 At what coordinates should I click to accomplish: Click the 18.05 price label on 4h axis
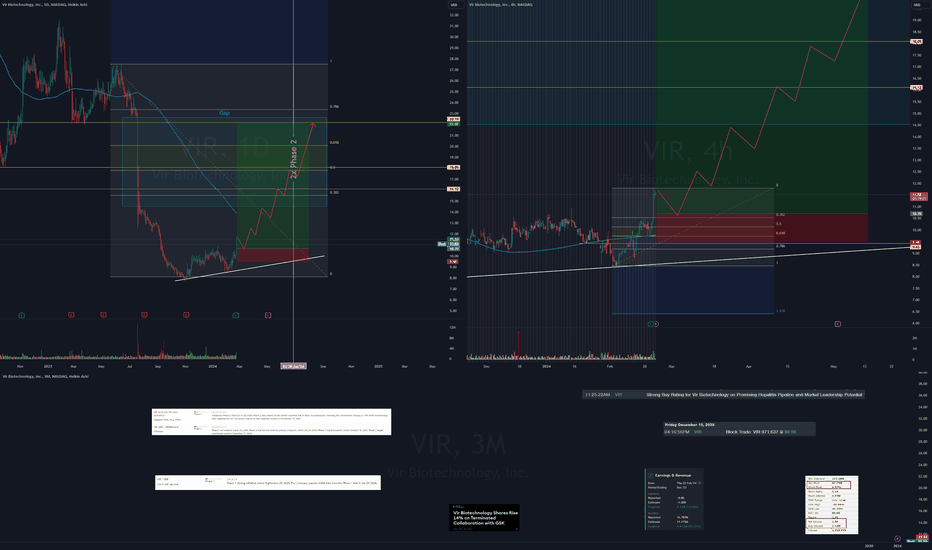tap(917, 42)
